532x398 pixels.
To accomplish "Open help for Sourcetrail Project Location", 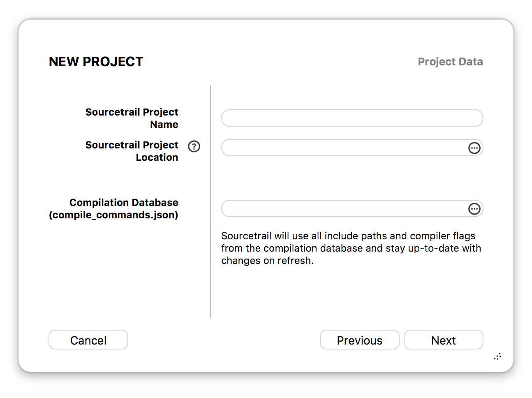I will (x=194, y=146).
